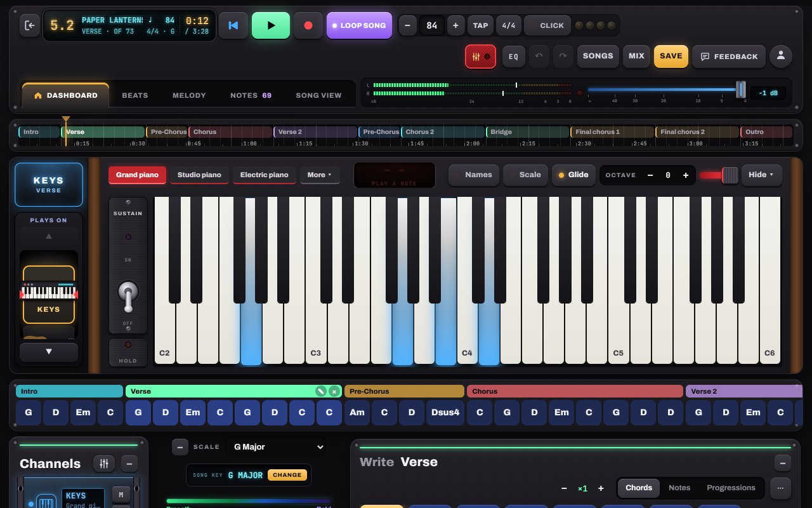
Task: Open the three-dot options in the Write panel
Action: pyautogui.click(x=780, y=488)
